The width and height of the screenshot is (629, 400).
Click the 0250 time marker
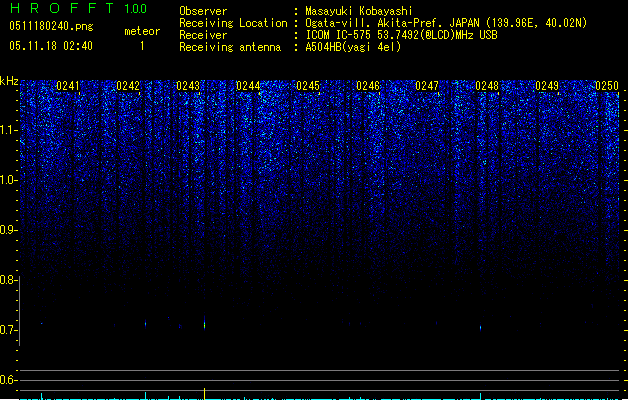click(607, 86)
